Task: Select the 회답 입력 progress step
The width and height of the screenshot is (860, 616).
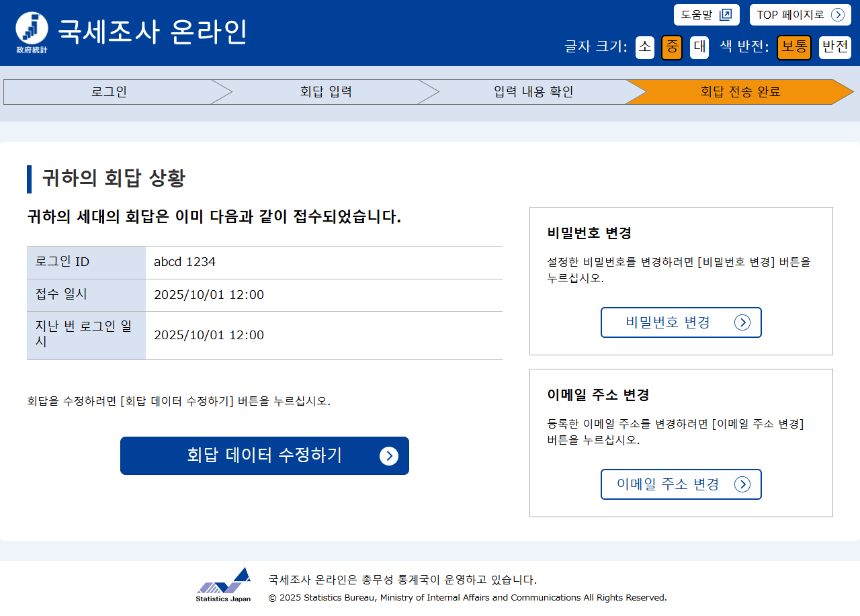Action: 326,92
